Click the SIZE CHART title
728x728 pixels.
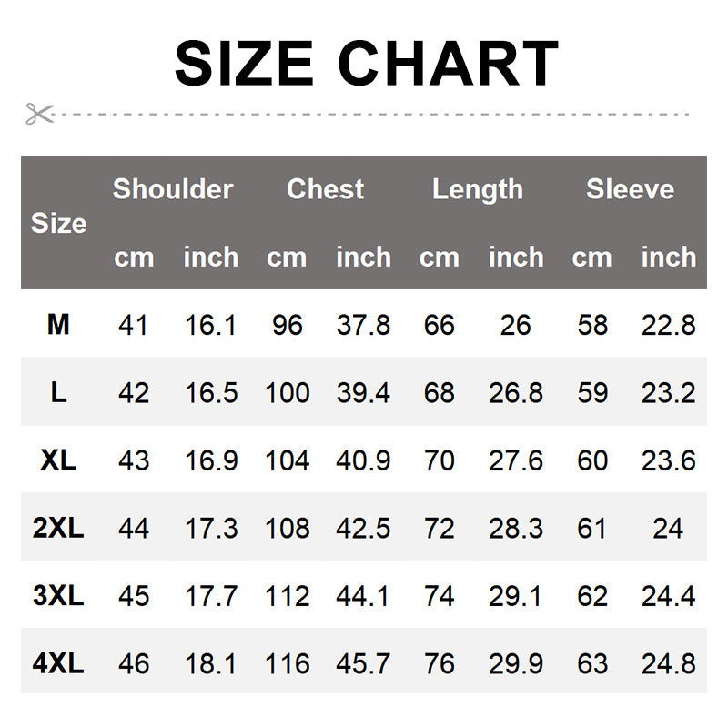click(365, 64)
